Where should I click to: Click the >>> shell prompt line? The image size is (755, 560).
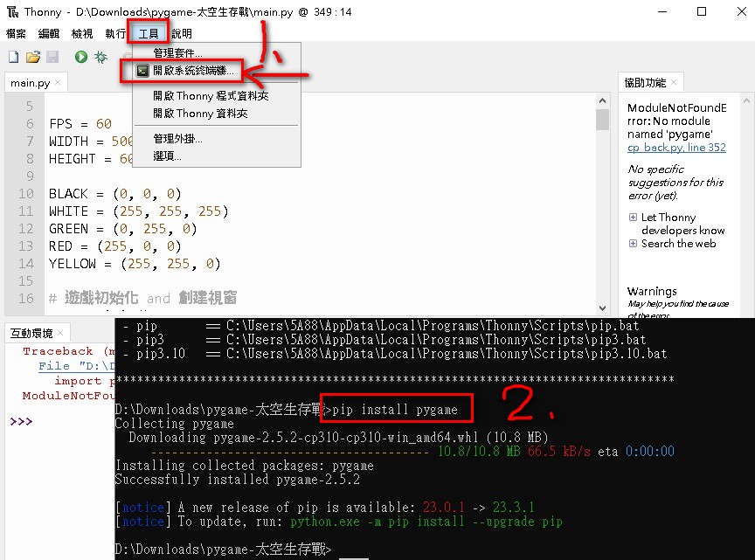click(x=21, y=422)
